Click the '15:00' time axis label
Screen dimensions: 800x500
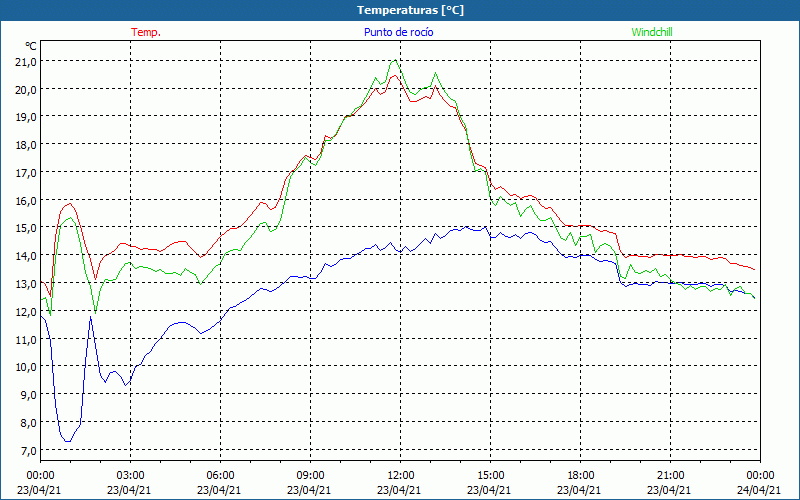[491, 475]
